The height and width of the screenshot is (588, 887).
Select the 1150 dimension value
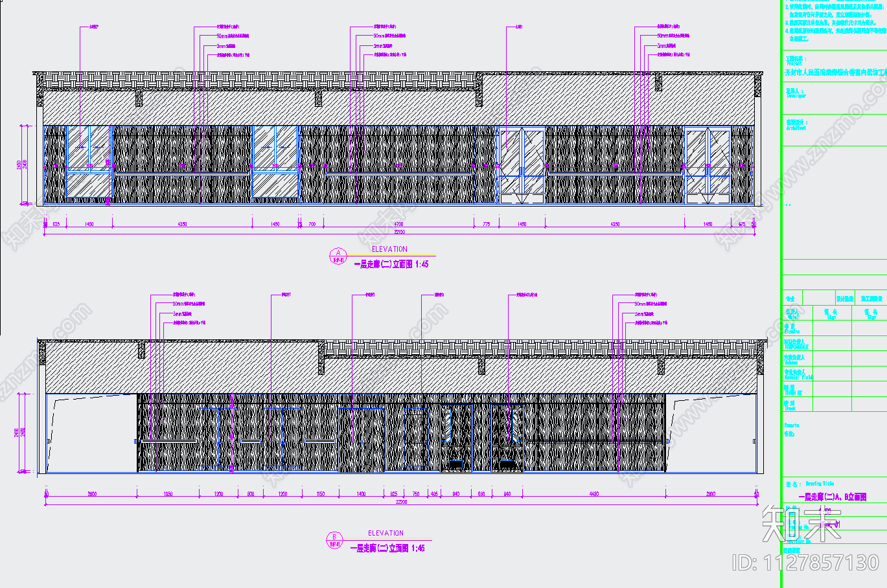pyautogui.click(x=321, y=494)
